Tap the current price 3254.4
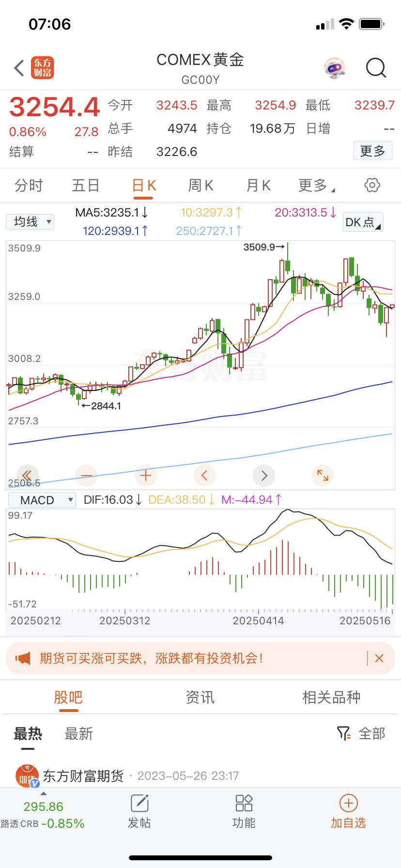Screen dimensions: 401x868 (x=55, y=107)
